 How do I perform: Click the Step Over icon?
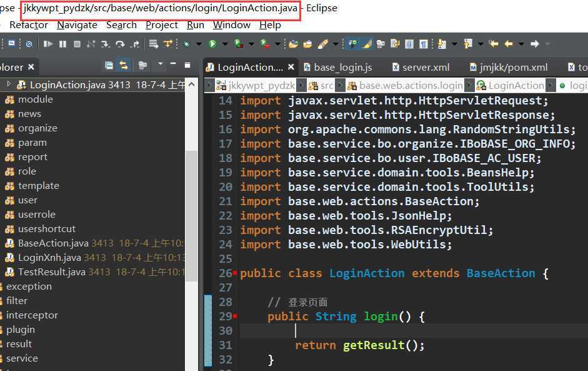pos(120,44)
